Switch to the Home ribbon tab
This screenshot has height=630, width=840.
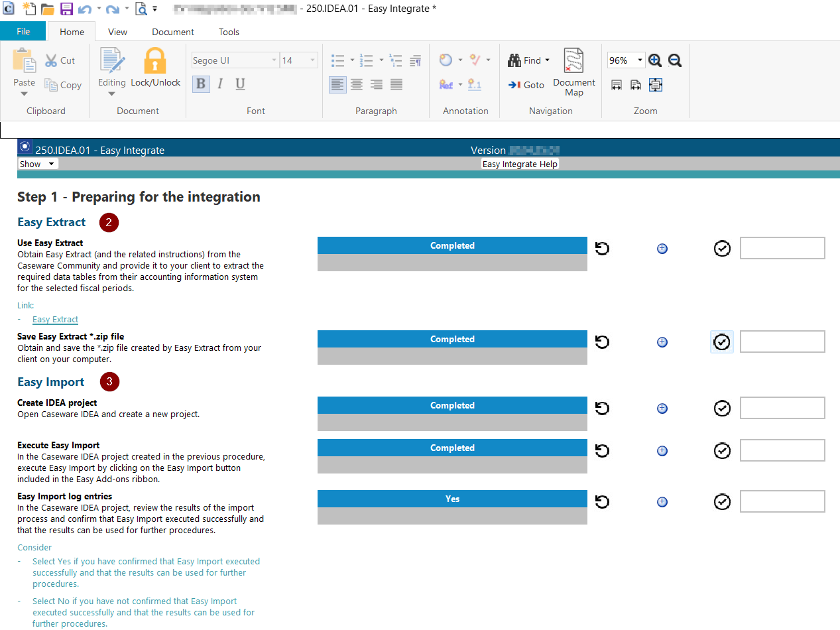tap(72, 32)
